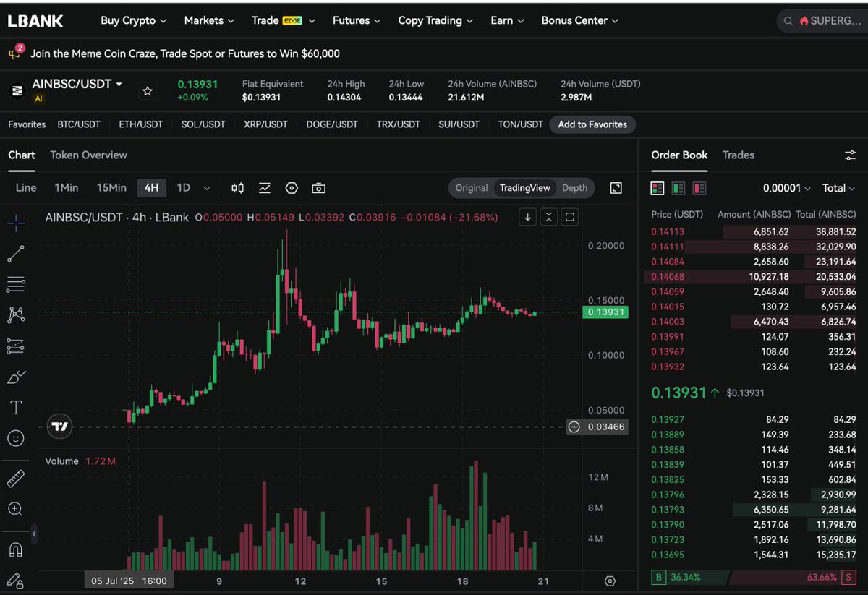Expand the Markets menu

209,20
